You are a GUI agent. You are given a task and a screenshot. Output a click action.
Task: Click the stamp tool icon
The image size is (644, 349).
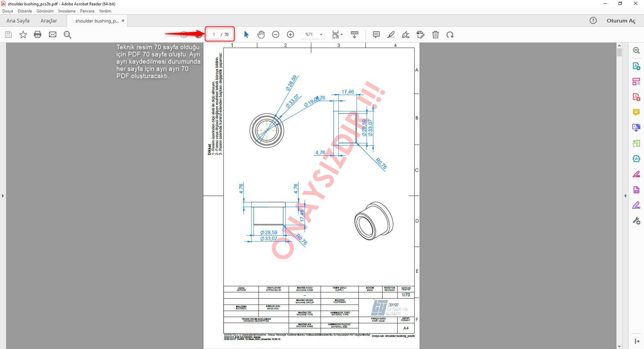click(421, 35)
